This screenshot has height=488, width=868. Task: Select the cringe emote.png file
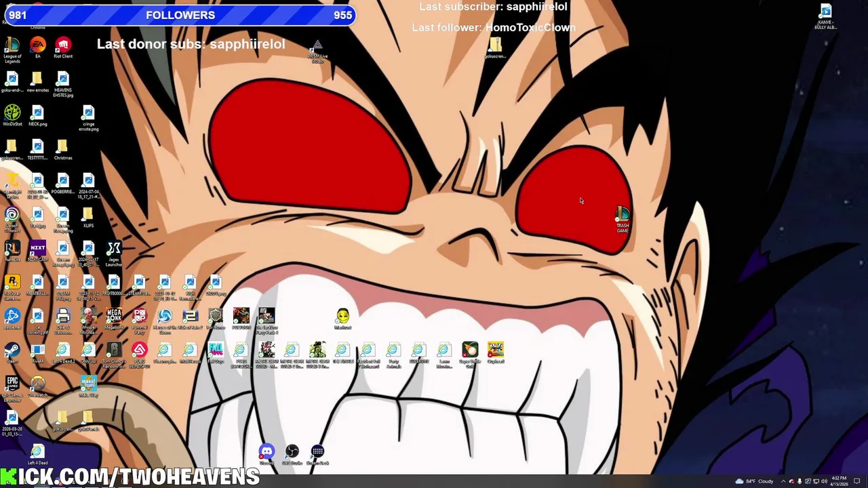coord(88,118)
